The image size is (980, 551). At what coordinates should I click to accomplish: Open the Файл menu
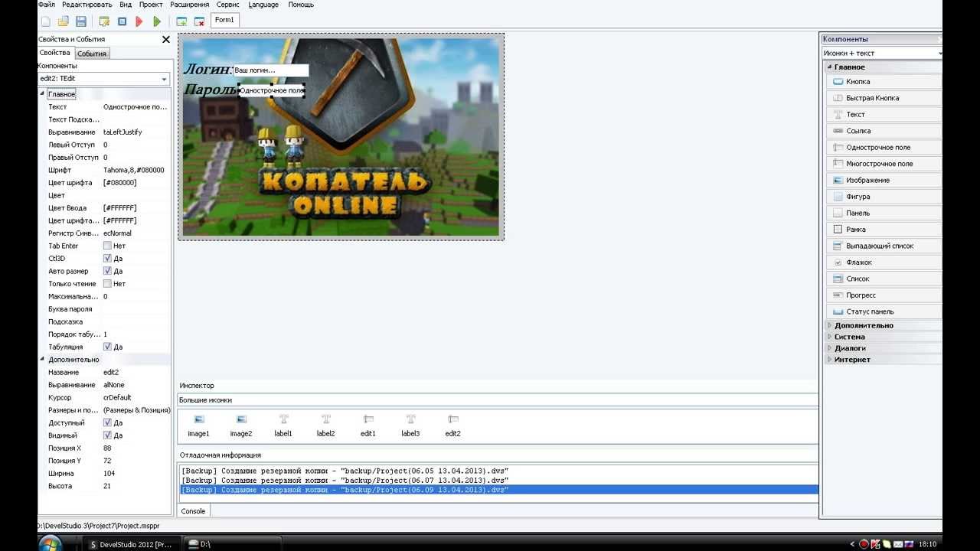click(46, 5)
